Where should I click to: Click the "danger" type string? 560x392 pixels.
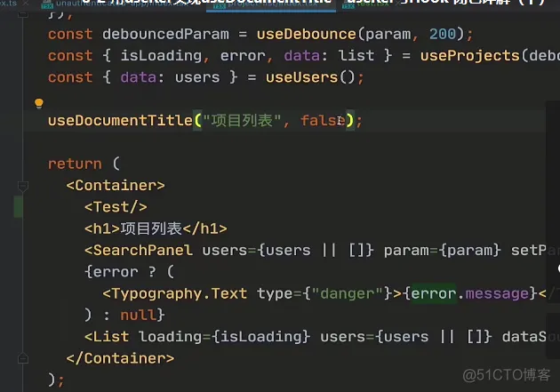pos(348,294)
